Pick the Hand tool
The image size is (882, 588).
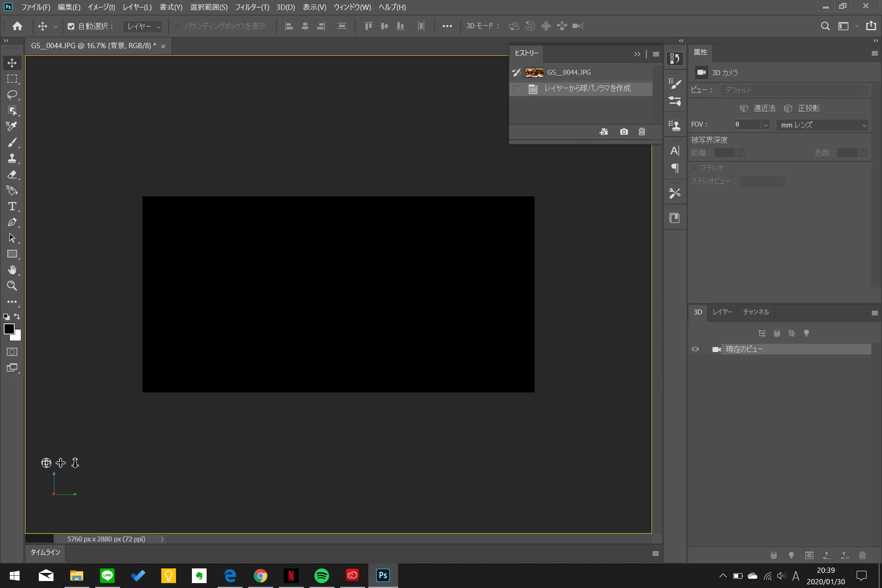tap(12, 270)
